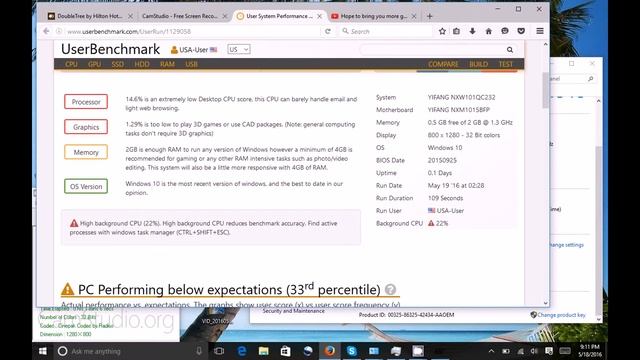Open help question mark beside percentile heading
The image size is (640, 360).
390,289
